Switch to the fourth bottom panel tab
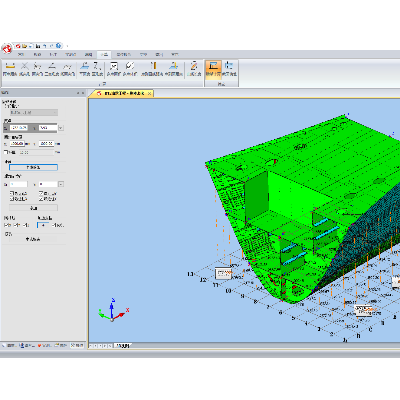 (61, 345)
